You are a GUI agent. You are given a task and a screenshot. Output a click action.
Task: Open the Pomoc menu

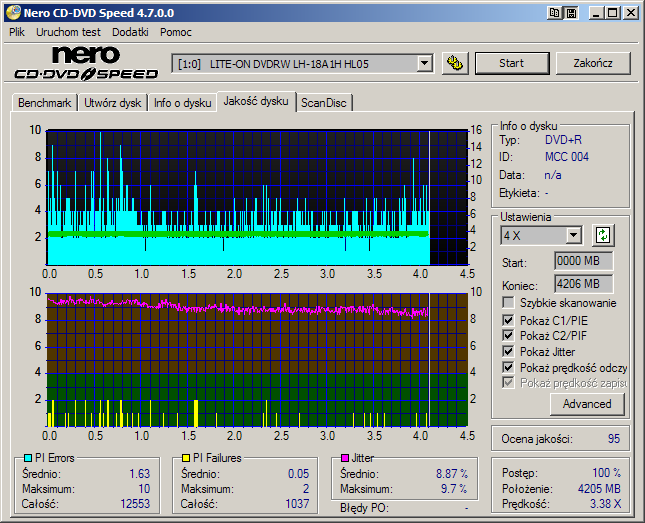tap(176, 32)
